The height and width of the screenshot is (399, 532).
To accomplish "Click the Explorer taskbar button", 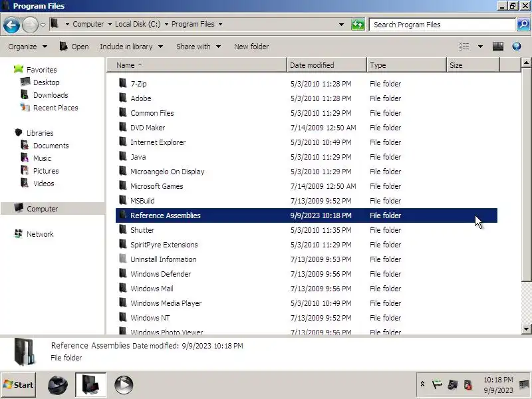I will coord(90,385).
